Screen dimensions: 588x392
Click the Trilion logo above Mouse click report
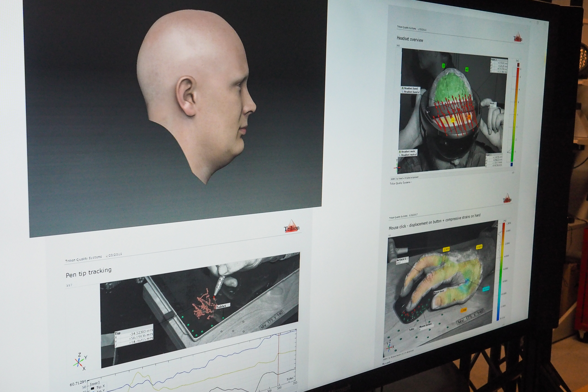[507, 199]
